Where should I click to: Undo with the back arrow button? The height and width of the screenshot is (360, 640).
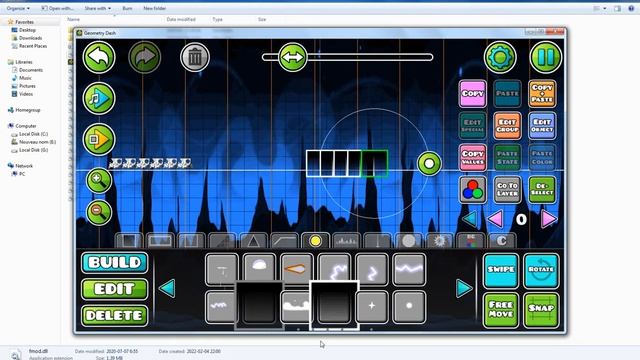point(99,57)
